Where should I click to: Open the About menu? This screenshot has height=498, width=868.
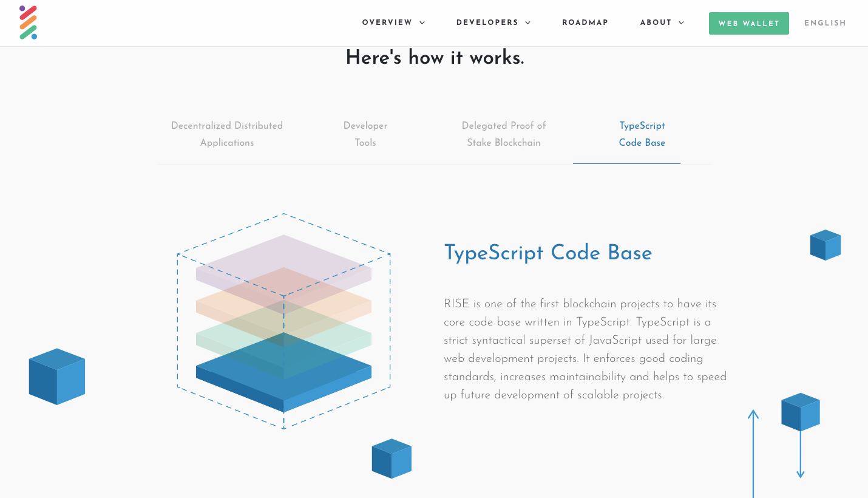pyautogui.click(x=656, y=22)
